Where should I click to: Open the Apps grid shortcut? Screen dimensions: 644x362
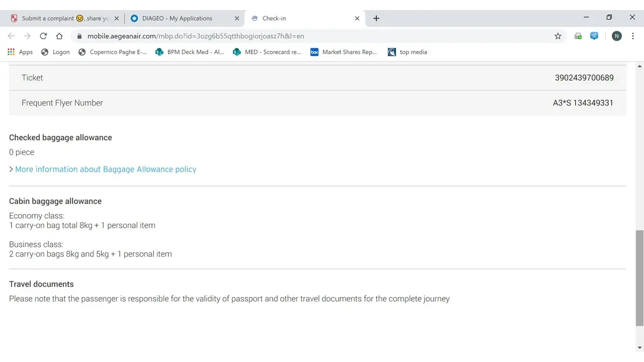point(20,52)
